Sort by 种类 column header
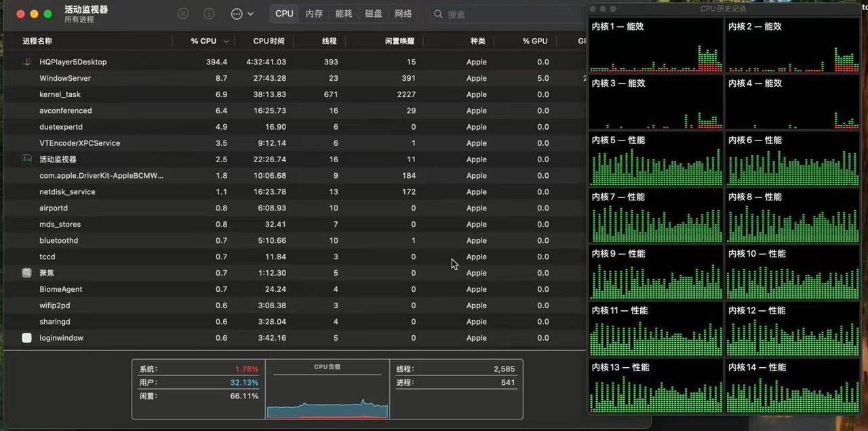This screenshot has height=431, width=868. click(478, 41)
